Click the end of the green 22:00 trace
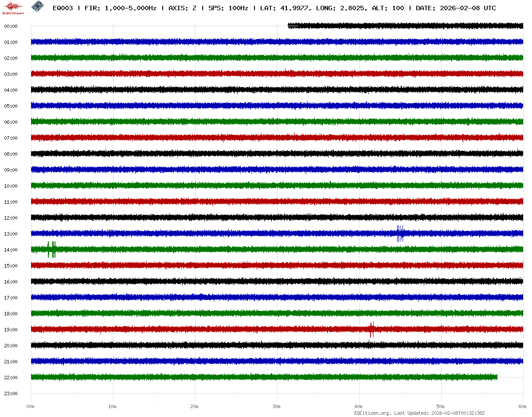Image resolution: width=532 pixels, height=417 pixels. coord(496,377)
